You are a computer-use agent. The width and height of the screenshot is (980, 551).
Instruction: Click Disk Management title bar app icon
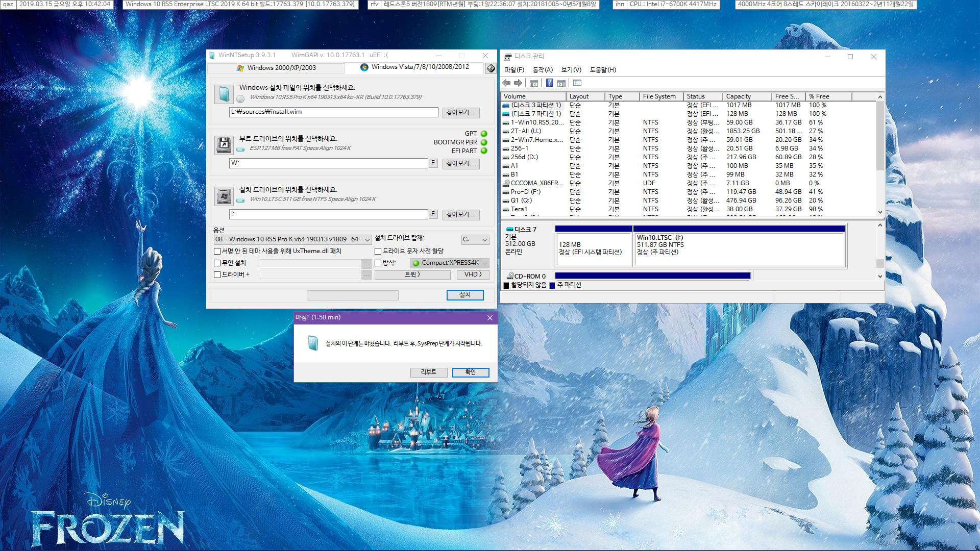tap(508, 57)
